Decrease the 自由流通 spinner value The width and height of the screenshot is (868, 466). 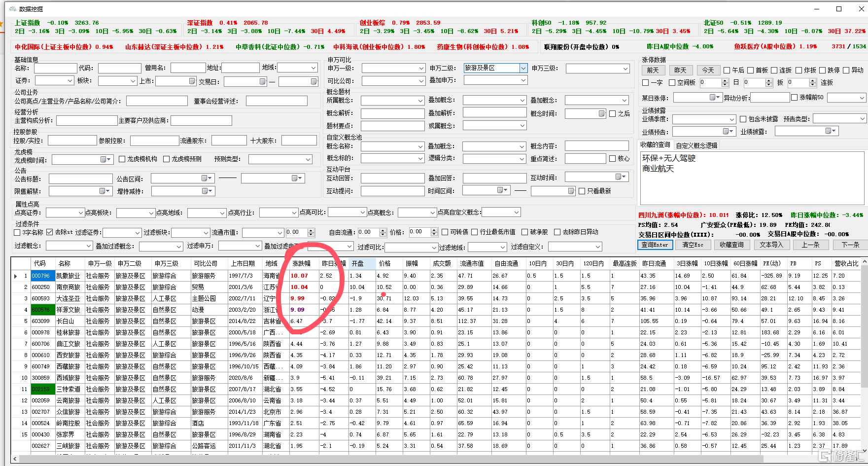[382, 234]
